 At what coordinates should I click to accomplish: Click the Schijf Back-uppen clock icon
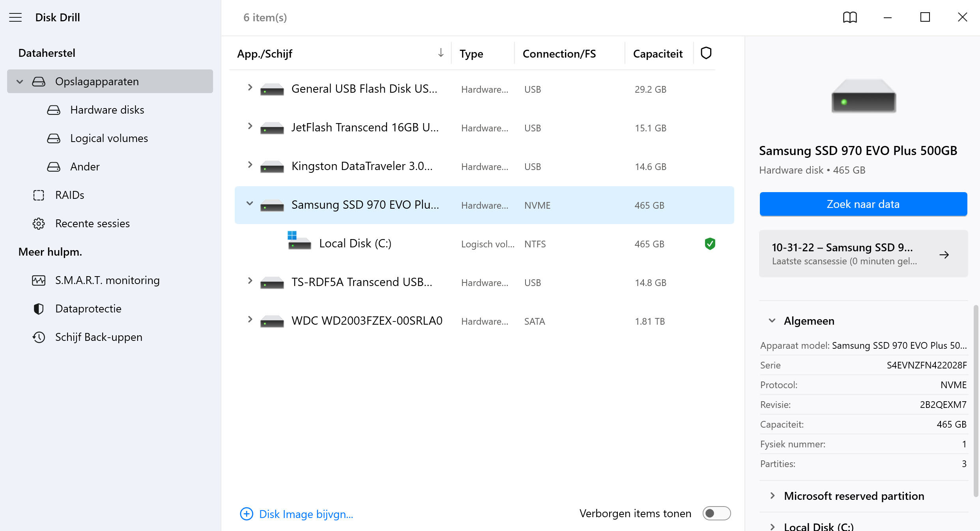pos(39,337)
